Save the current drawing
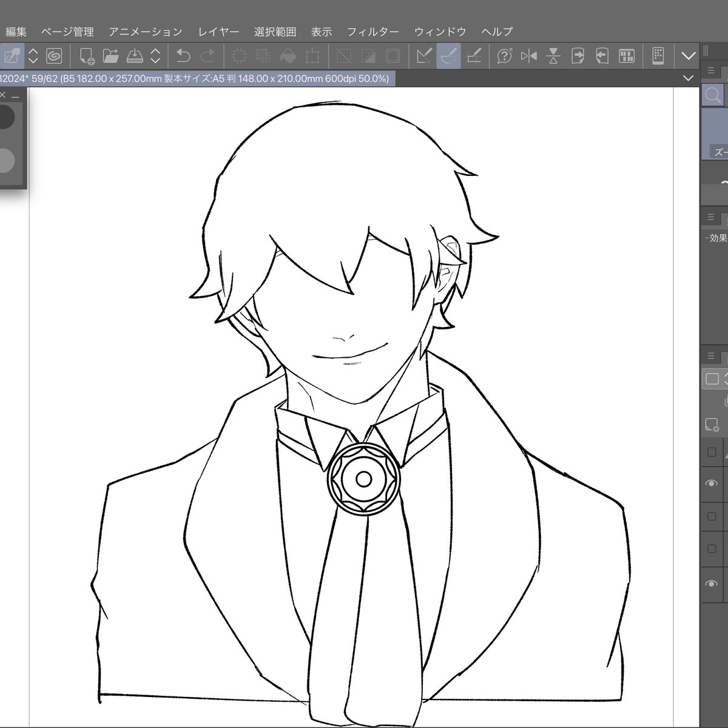 coord(135,56)
